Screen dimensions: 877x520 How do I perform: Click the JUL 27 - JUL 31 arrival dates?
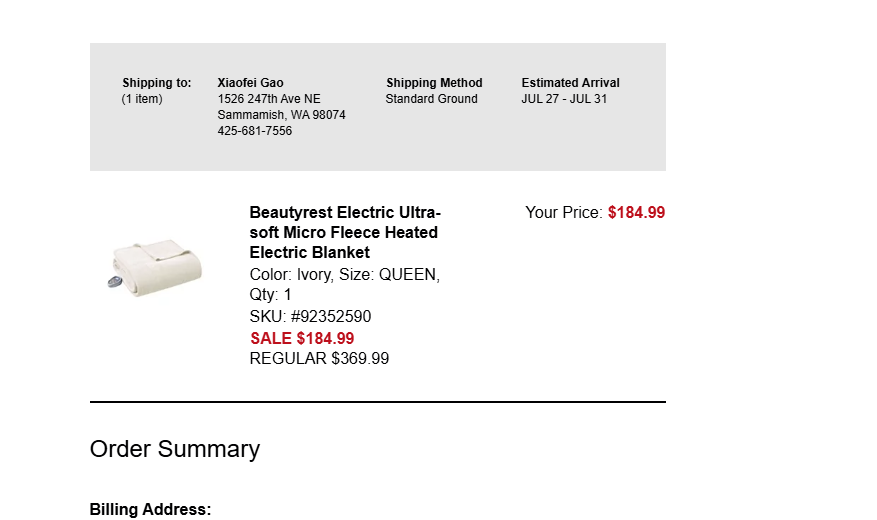coord(564,99)
